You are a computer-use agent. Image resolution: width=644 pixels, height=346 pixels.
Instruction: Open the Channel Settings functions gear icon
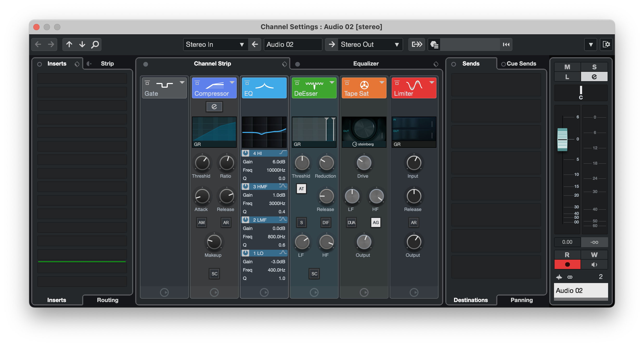pos(606,44)
